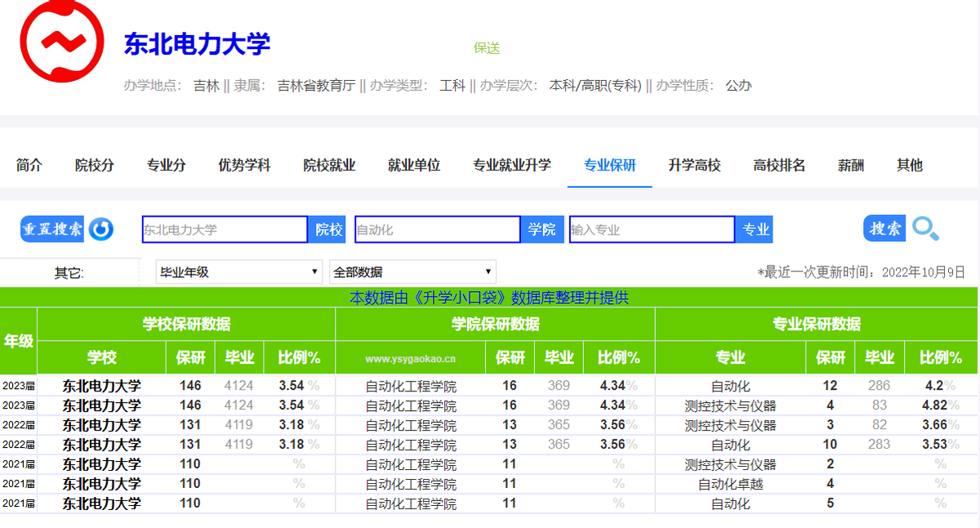Switch to the 其他 tab
Viewport: 980px width, 528px height.
910,165
